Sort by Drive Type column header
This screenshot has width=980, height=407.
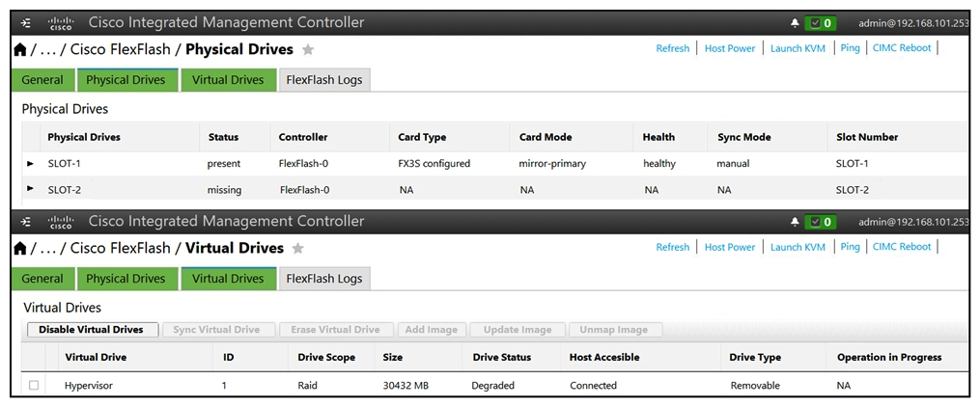pyautogui.click(x=755, y=358)
